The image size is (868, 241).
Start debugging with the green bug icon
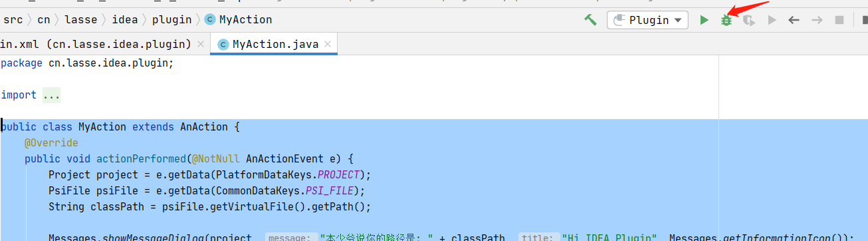726,21
